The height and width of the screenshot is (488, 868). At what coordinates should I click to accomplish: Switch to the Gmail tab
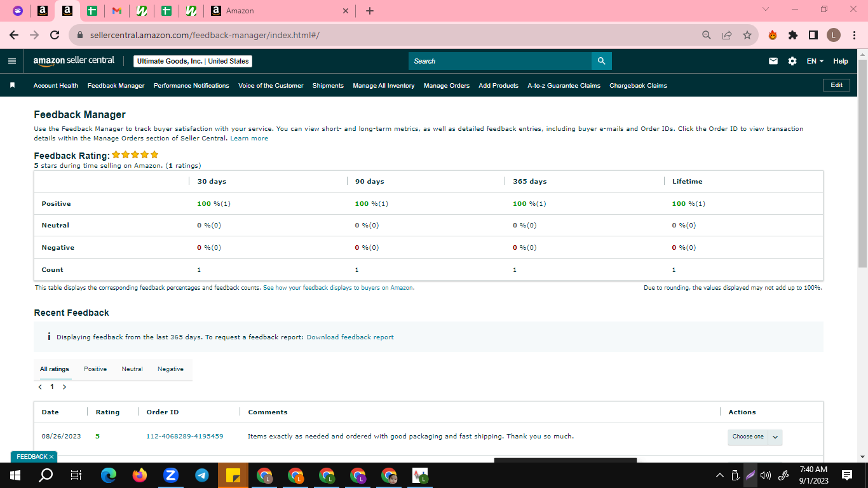click(x=116, y=11)
